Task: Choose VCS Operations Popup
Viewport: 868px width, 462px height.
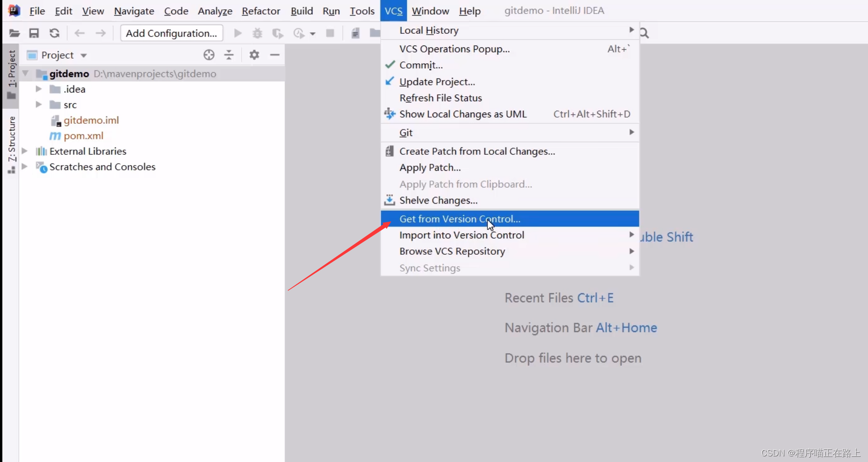Action: point(510,49)
